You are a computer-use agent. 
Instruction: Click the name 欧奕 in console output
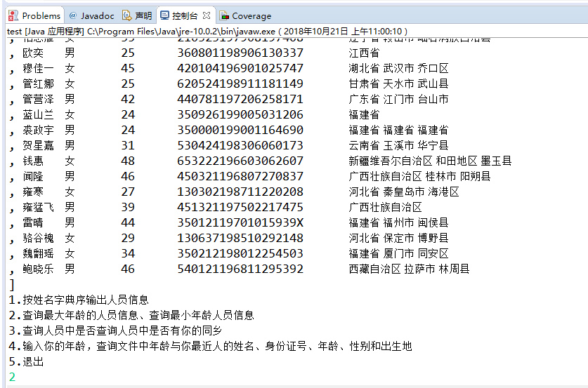coord(33,53)
